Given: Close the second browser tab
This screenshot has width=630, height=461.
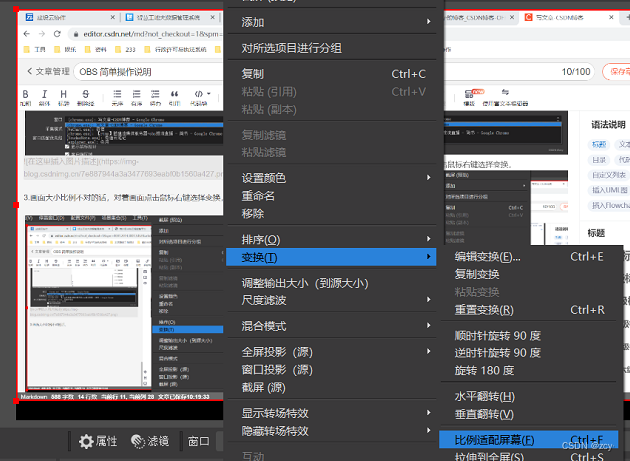Looking at the screenshot, I should coord(213,17).
